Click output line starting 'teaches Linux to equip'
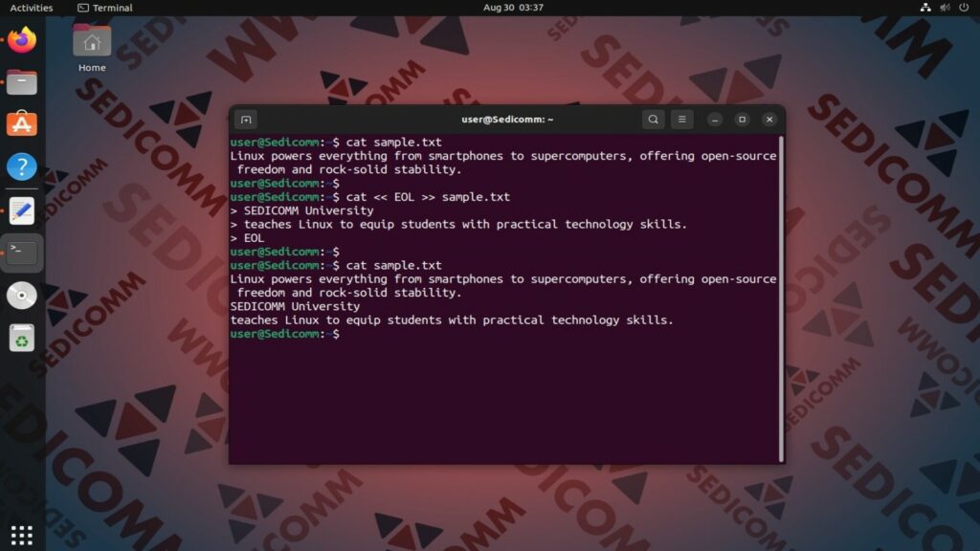The height and width of the screenshot is (551, 980). (452, 320)
